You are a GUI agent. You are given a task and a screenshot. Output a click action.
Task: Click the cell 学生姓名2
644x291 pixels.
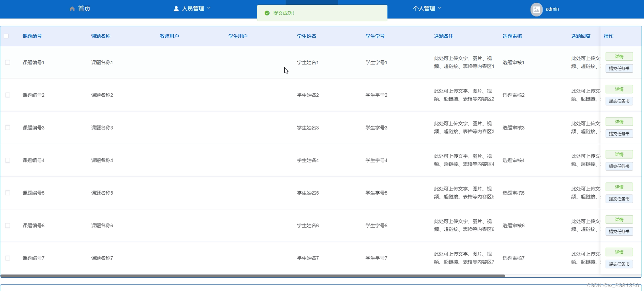pos(308,95)
